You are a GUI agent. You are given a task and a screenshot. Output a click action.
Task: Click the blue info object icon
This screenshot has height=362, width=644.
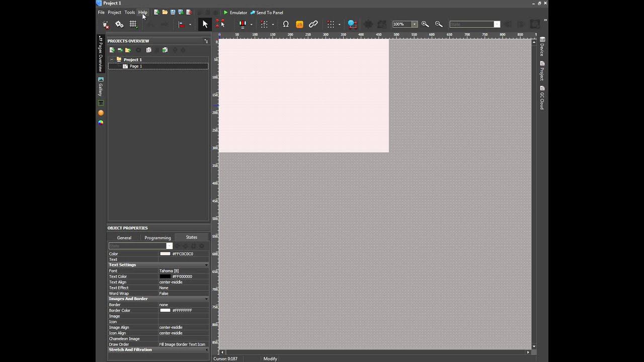pos(352,24)
